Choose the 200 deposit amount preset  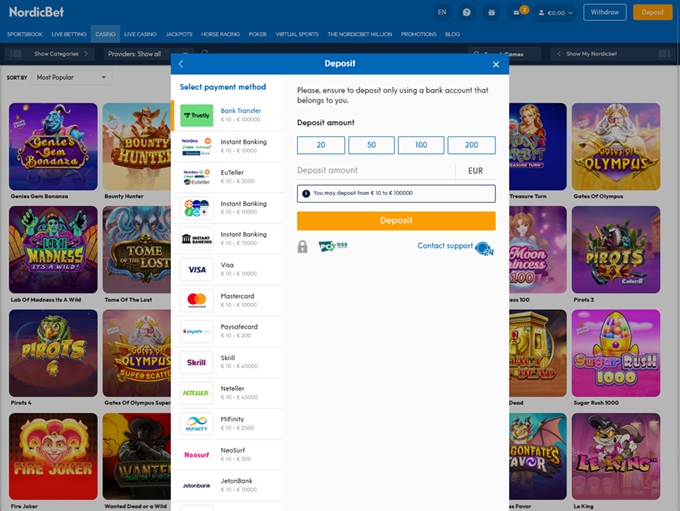tap(471, 145)
